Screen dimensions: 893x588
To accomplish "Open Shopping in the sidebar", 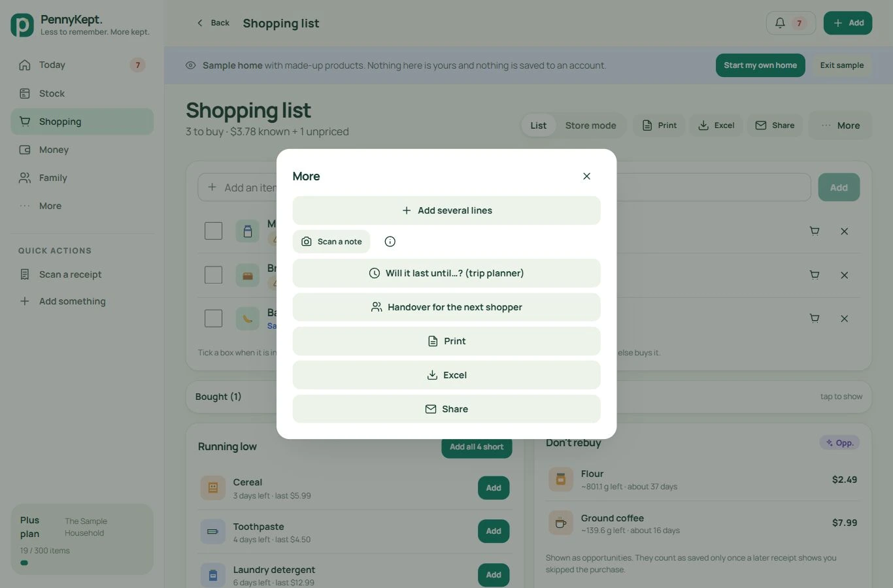I will point(82,122).
